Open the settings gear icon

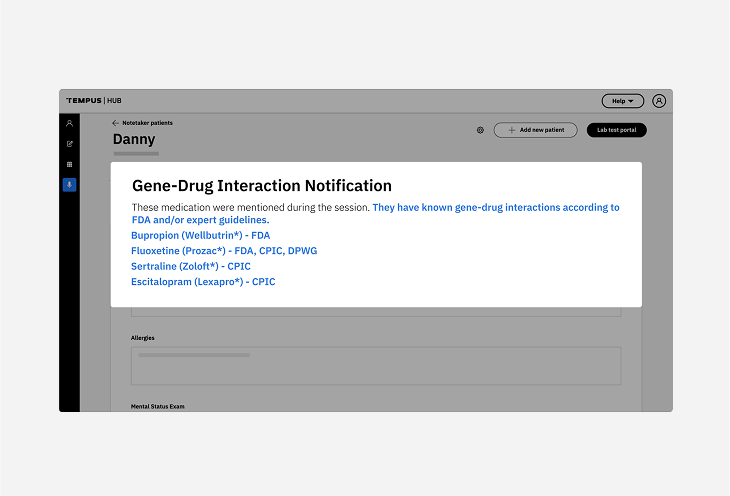(480, 130)
